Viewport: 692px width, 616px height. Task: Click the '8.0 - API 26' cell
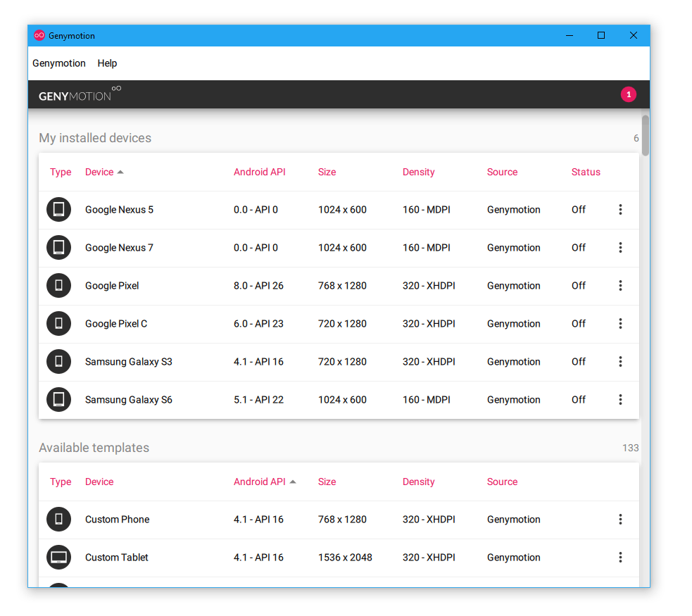(258, 286)
